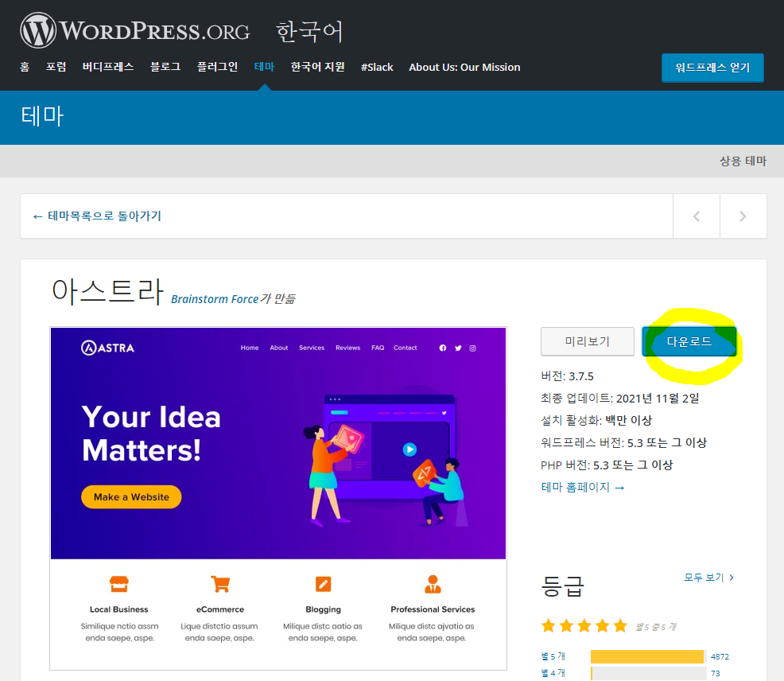The image size is (784, 681).
Task: Click the 4-star rating bar
Action: tap(649, 674)
